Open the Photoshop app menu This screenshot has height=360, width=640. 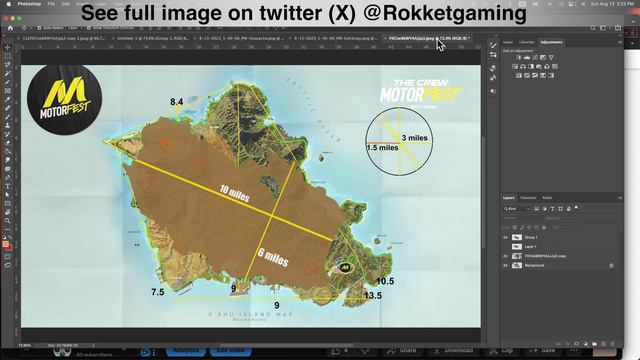tap(29, 4)
